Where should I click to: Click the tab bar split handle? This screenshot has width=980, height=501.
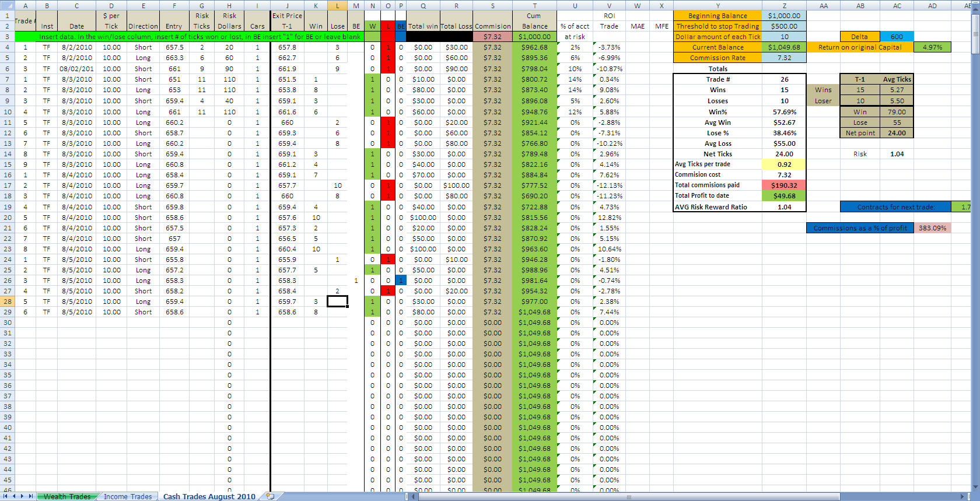click(x=407, y=497)
